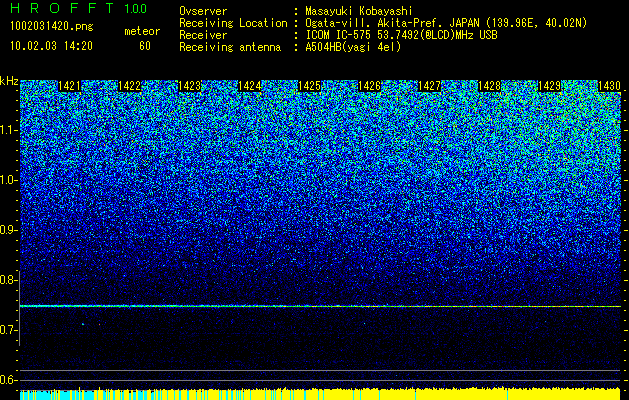629x400 pixels.
Task: Click the 1429 time marker
Action: 549,86
